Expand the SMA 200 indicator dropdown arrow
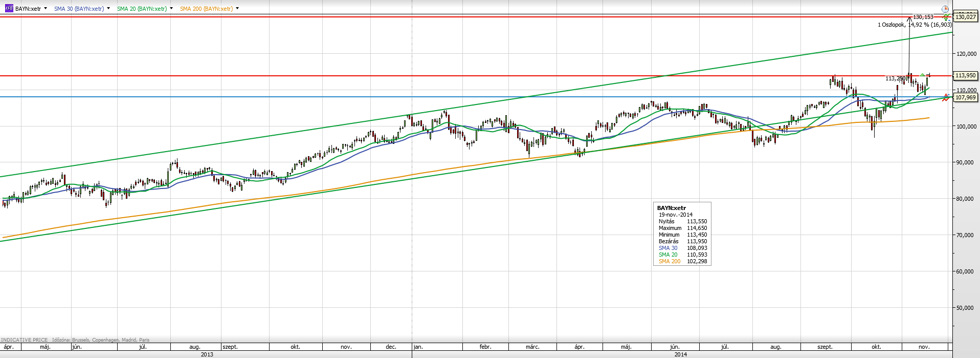This screenshot has height=358, width=980. click(237, 9)
